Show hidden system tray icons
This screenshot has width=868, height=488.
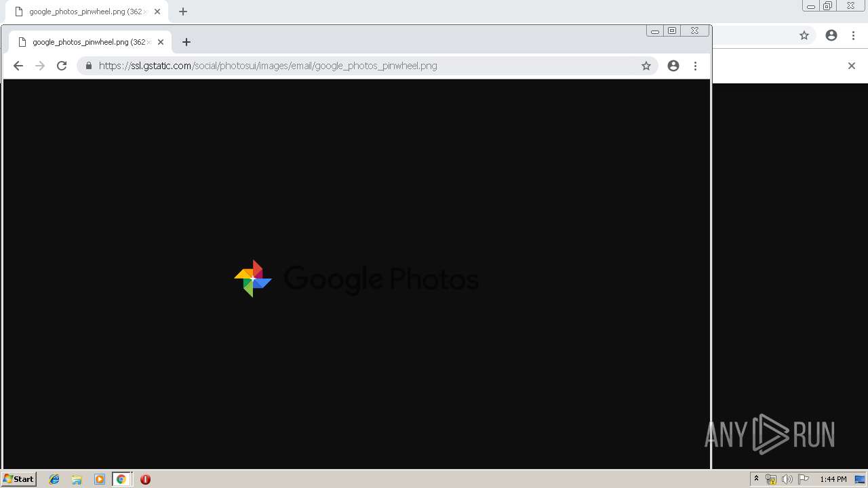[x=756, y=479]
